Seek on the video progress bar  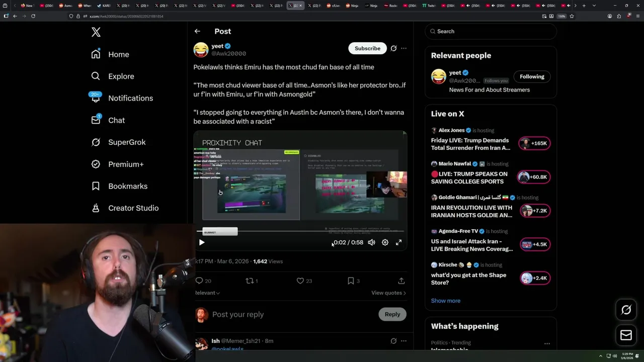300,232
